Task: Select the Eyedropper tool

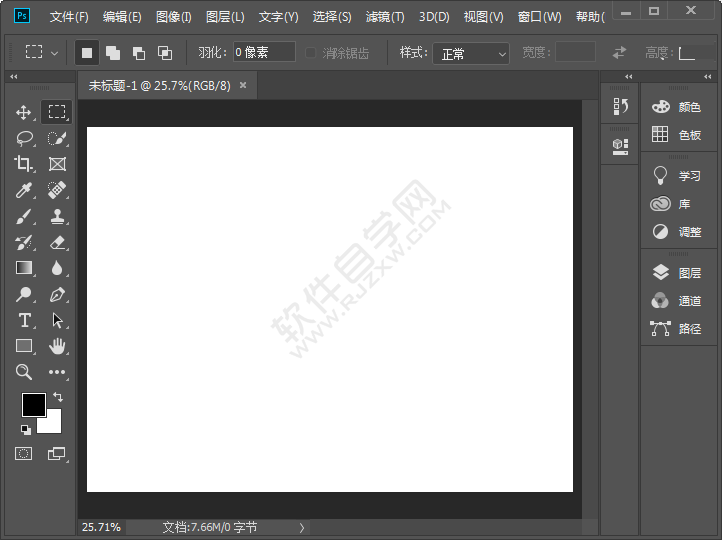Action: (24, 190)
